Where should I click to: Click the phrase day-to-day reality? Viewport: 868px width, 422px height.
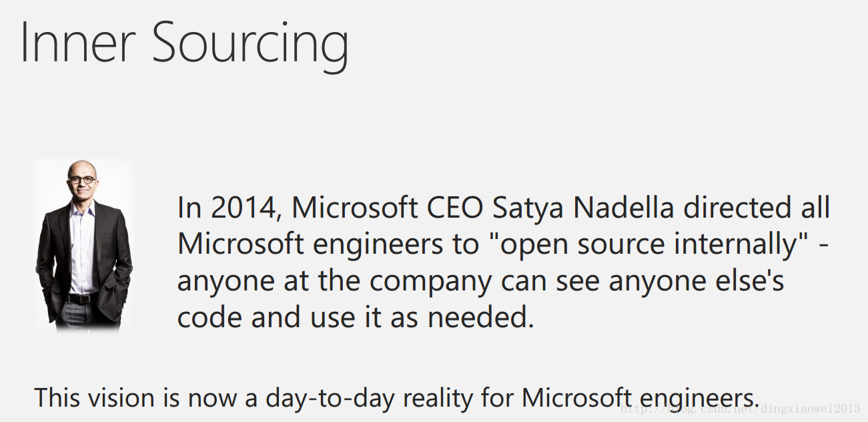click(x=370, y=398)
